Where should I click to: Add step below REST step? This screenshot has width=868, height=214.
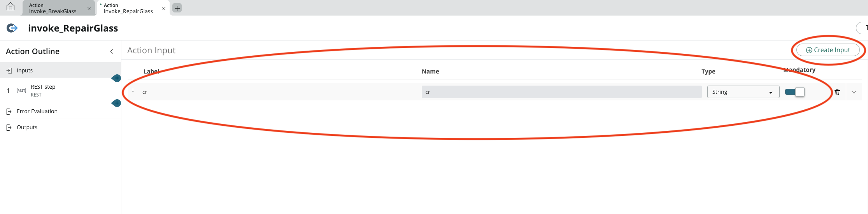click(x=116, y=103)
